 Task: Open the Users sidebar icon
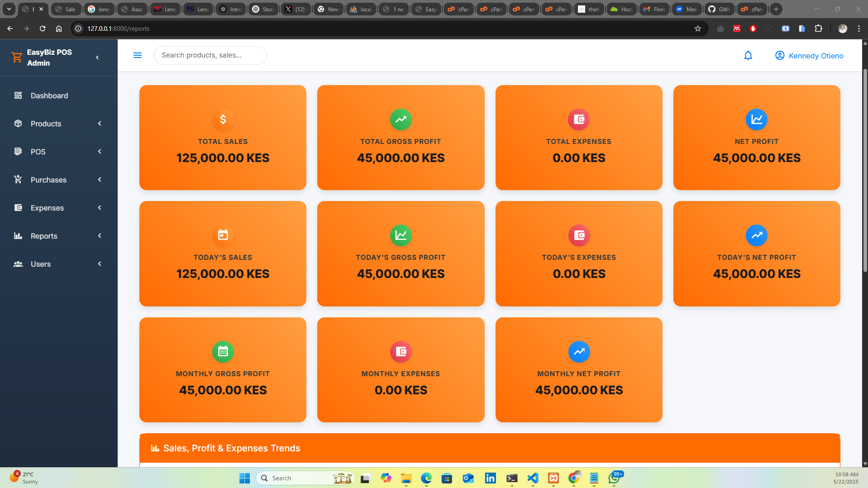pyautogui.click(x=18, y=264)
